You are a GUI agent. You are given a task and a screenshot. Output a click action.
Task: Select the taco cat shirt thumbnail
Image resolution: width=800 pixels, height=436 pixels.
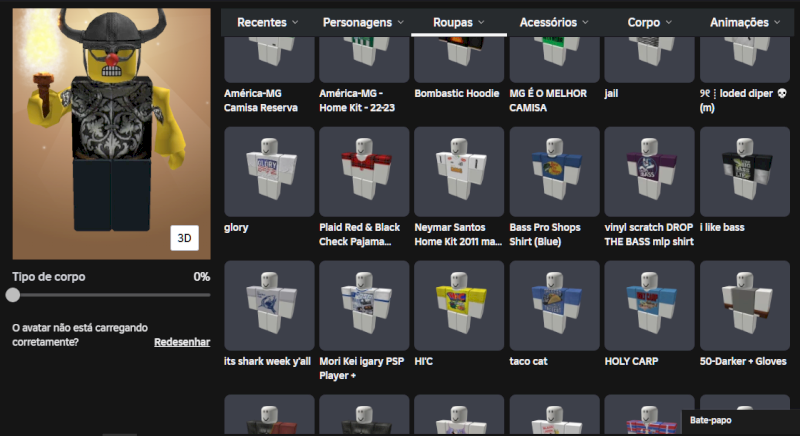point(555,305)
